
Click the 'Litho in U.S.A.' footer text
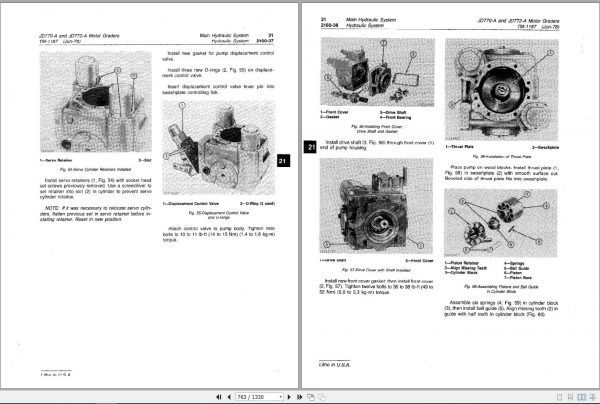click(334, 365)
